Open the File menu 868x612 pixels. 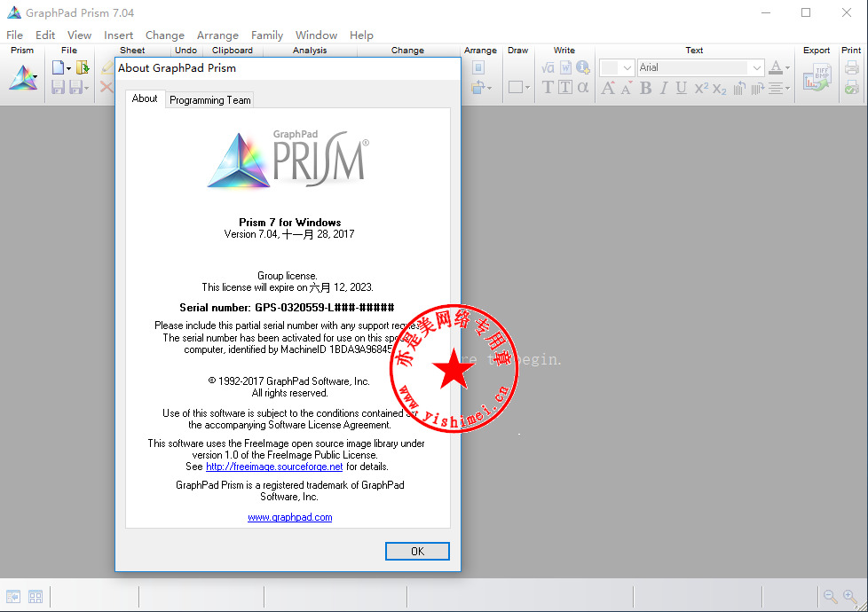coord(14,35)
